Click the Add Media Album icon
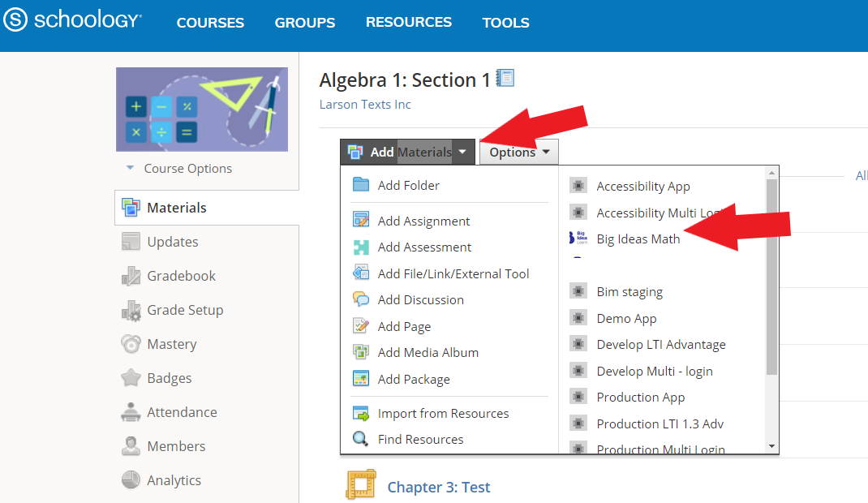868x503 pixels. pyautogui.click(x=361, y=352)
